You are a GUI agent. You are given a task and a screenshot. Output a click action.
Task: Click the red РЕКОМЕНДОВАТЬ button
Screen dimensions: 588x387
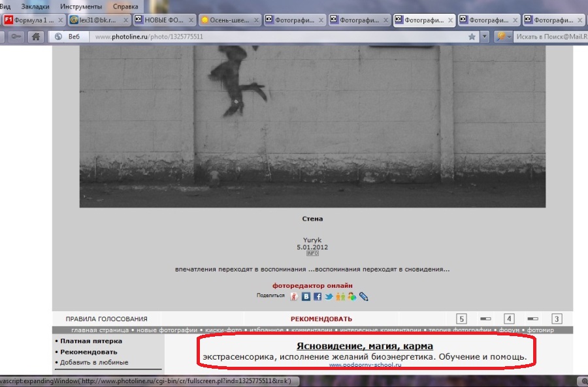coord(321,319)
